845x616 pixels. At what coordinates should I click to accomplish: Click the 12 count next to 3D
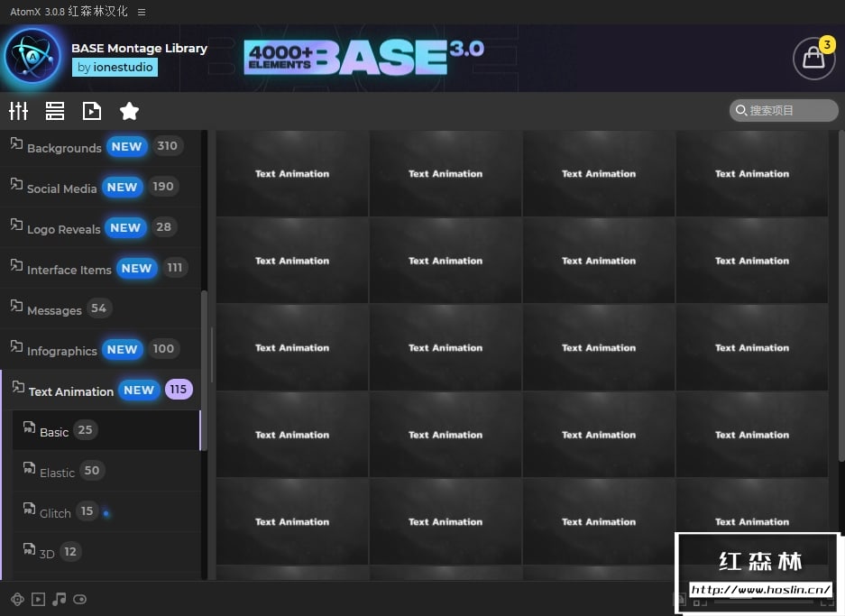pyautogui.click(x=70, y=551)
